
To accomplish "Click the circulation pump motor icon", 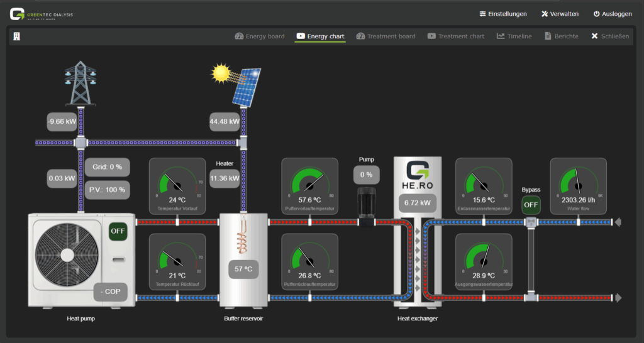I will (366, 202).
